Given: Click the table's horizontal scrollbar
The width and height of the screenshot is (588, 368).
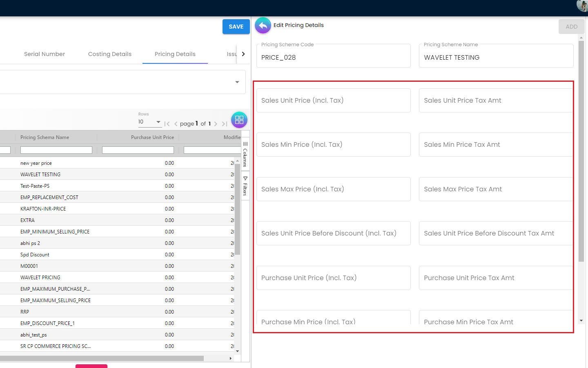Looking at the screenshot, I should click(102, 358).
